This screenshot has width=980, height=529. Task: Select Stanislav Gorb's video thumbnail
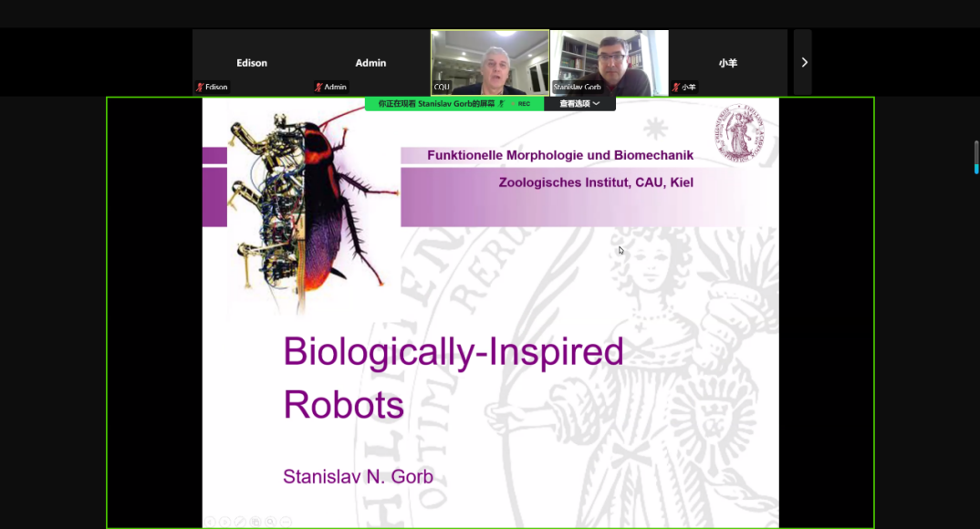click(x=610, y=62)
